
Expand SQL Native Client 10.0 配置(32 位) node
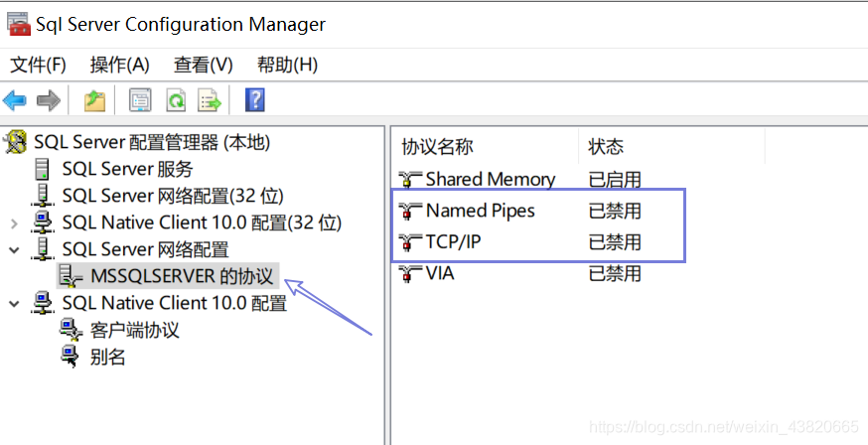pos(14,223)
